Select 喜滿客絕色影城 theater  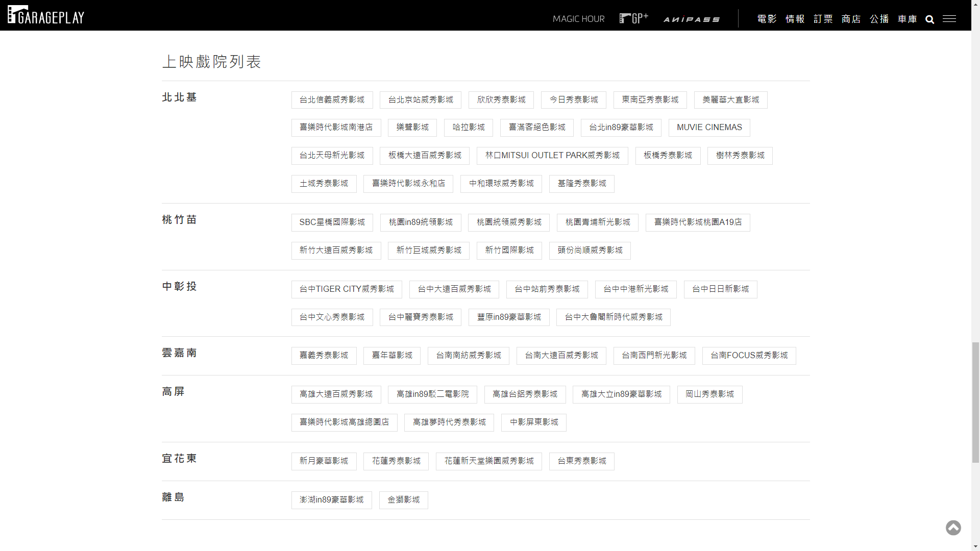pyautogui.click(x=537, y=128)
